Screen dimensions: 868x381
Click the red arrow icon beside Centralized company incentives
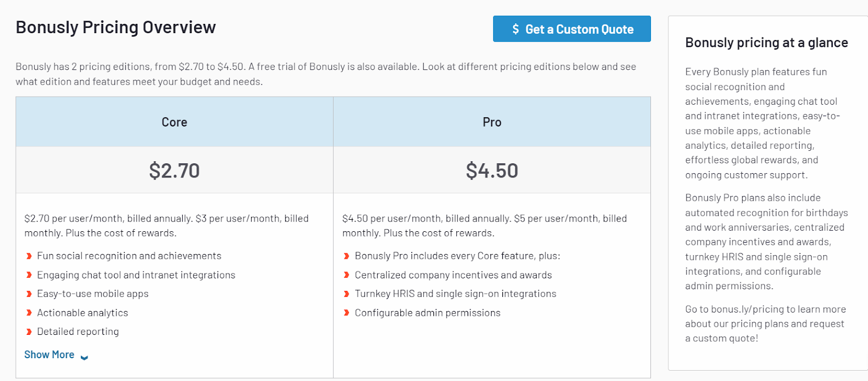click(347, 275)
